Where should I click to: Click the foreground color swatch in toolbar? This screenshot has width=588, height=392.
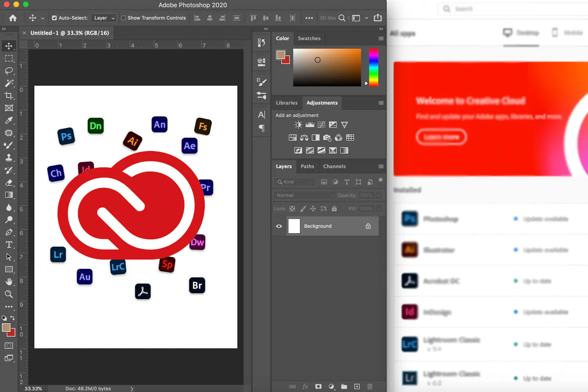pyautogui.click(x=6, y=328)
